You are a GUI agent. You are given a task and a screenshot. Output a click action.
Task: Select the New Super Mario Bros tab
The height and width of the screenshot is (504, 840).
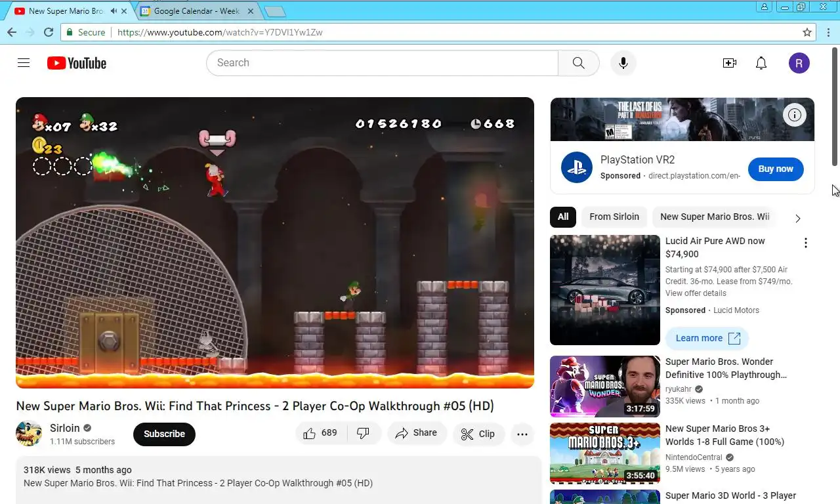point(66,11)
